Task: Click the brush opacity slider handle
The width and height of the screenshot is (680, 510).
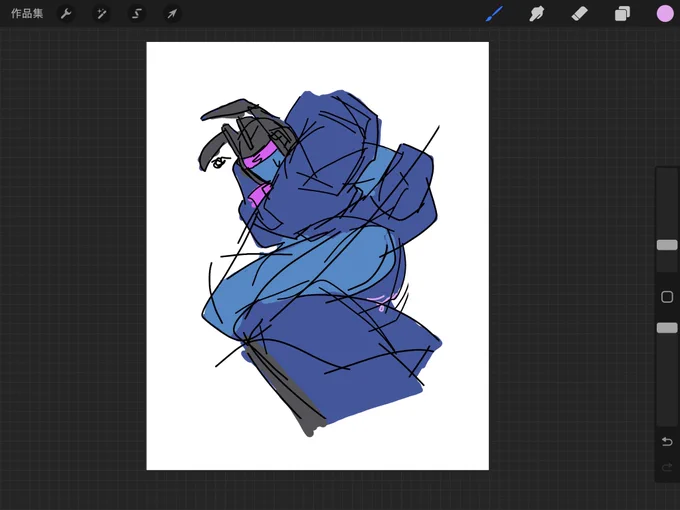Action: pyautogui.click(x=667, y=328)
